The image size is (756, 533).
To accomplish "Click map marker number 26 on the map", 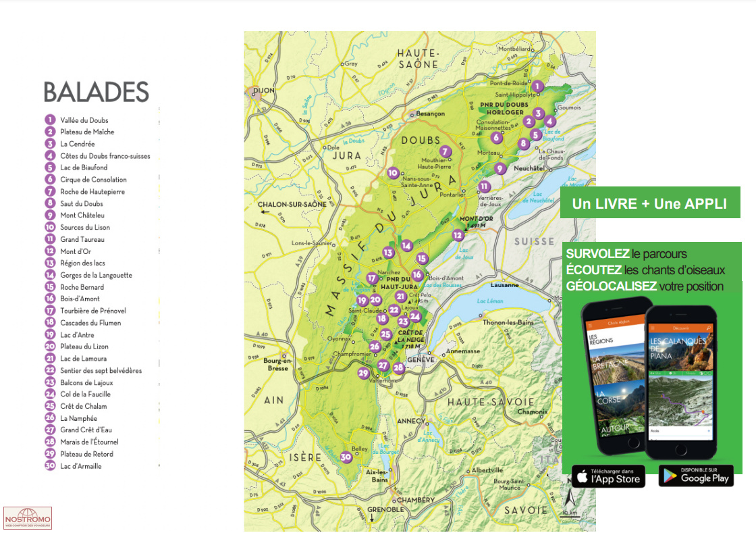I will pyautogui.click(x=375, y=347).
